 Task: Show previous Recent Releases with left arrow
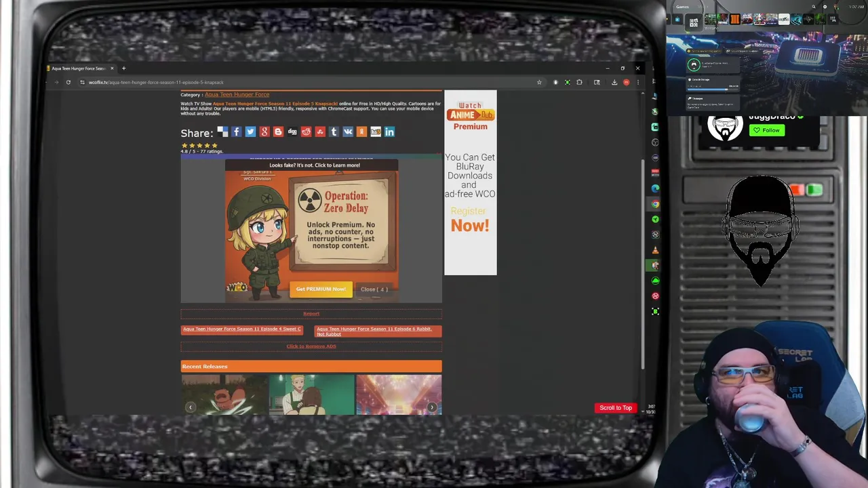point(191,407)
